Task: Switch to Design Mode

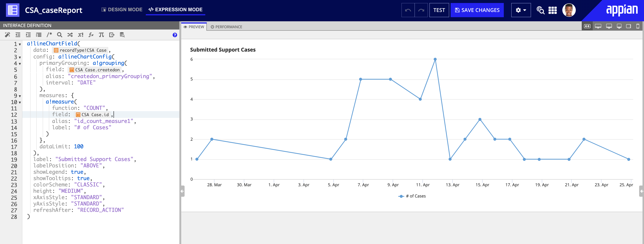Action: tap(122, 10)
